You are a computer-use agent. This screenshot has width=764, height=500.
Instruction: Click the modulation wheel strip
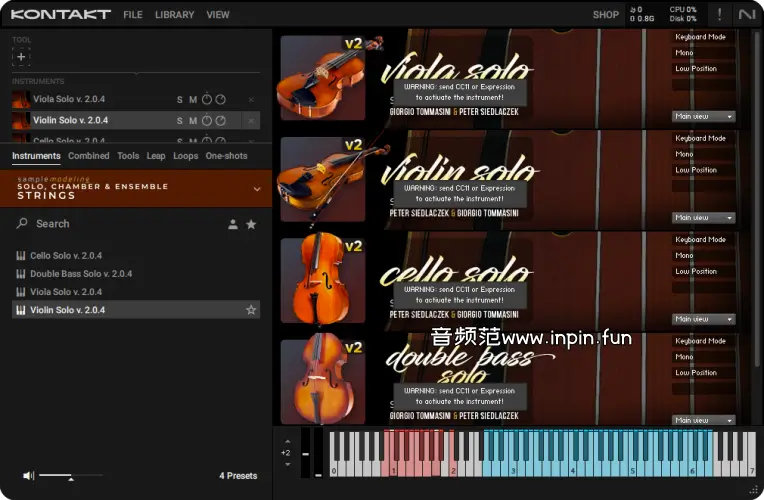[x=318, y=453]
